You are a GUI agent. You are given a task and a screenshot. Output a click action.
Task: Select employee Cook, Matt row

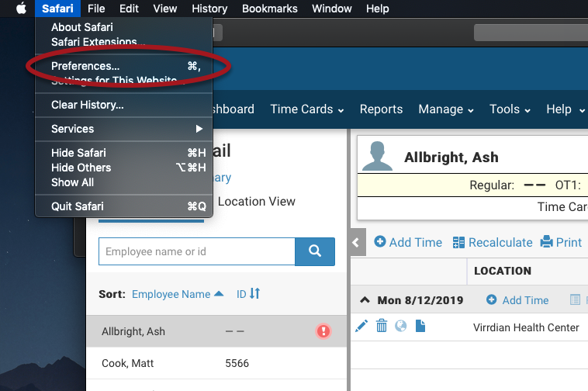coord(216,363)
